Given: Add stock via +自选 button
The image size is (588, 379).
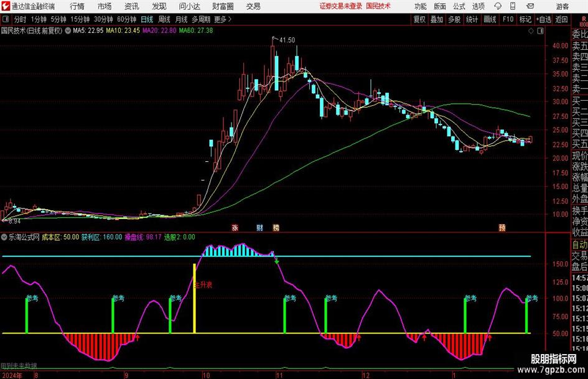Looking at the screenshot, I should [x=544, y=19].
